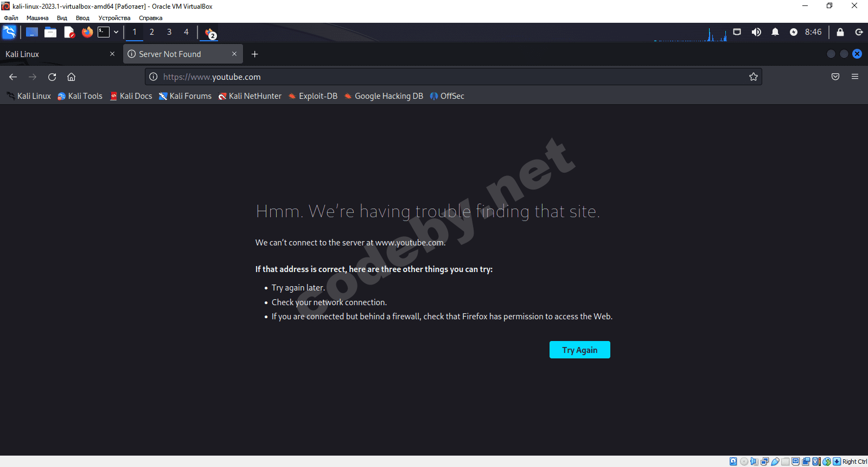Open the Kali Forums bookmark
Viewport: 868px width, 467px height.
pyautogui.click(x=186, y=96)
